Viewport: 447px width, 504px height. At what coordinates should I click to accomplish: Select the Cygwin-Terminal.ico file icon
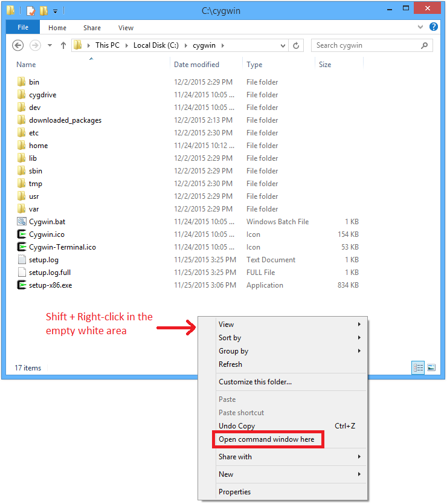pyautogui.click(x=21, y=247)
